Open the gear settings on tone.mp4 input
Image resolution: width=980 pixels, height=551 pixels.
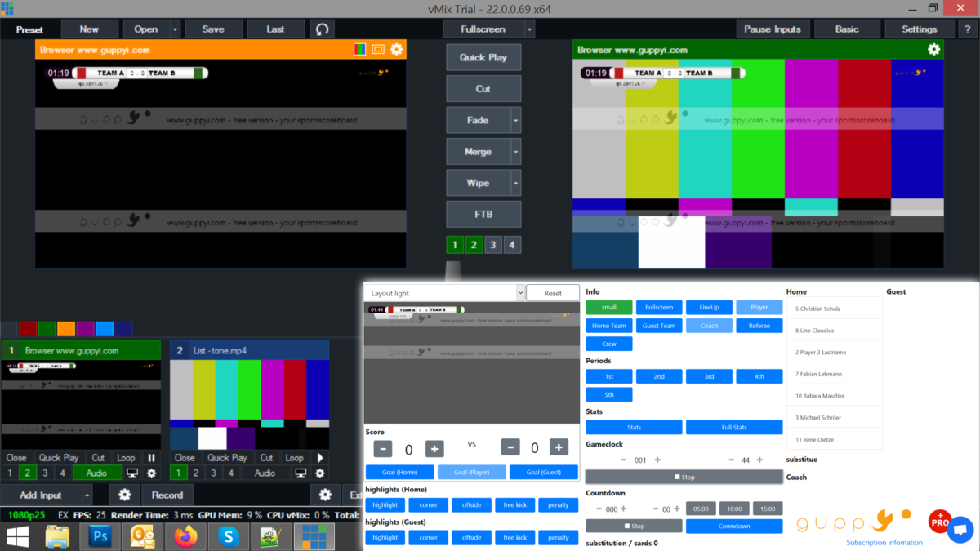click(x=320, y=473)
